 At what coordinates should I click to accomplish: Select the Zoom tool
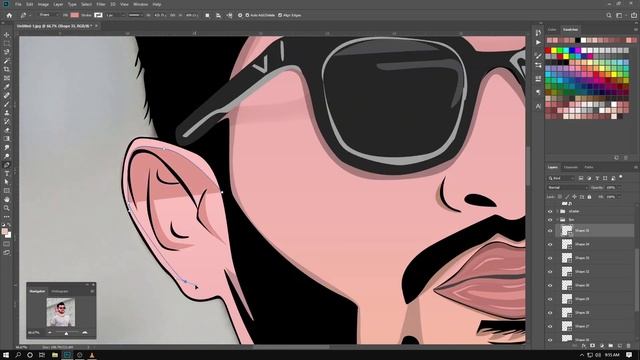coord(7,208)
